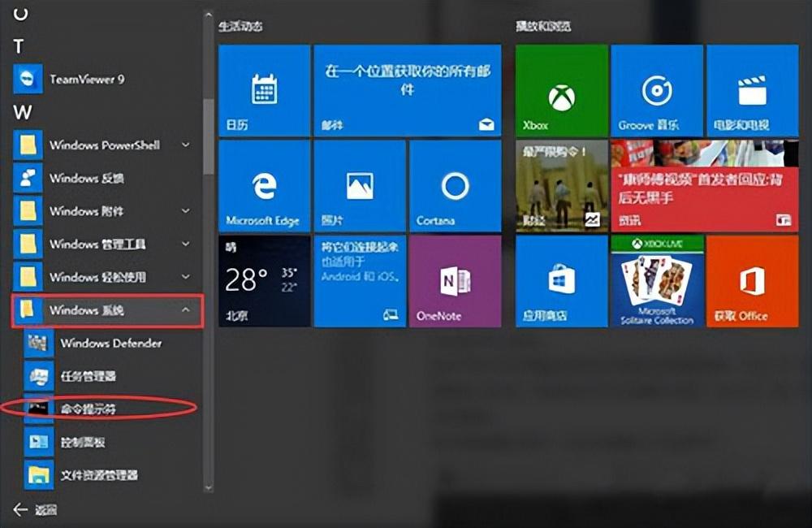Click letter W section header
This screenshot has height=528, width=812.
click(x=22, y=112)
